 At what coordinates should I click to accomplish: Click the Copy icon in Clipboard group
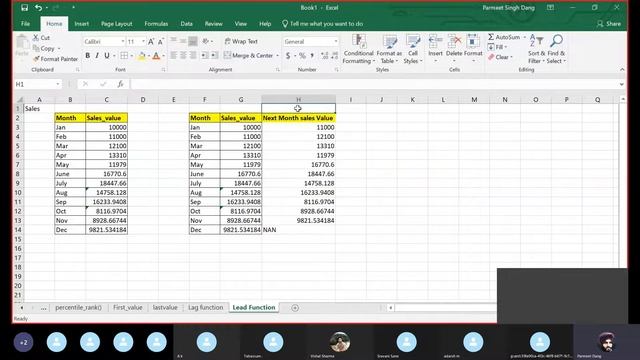[36, 48]
